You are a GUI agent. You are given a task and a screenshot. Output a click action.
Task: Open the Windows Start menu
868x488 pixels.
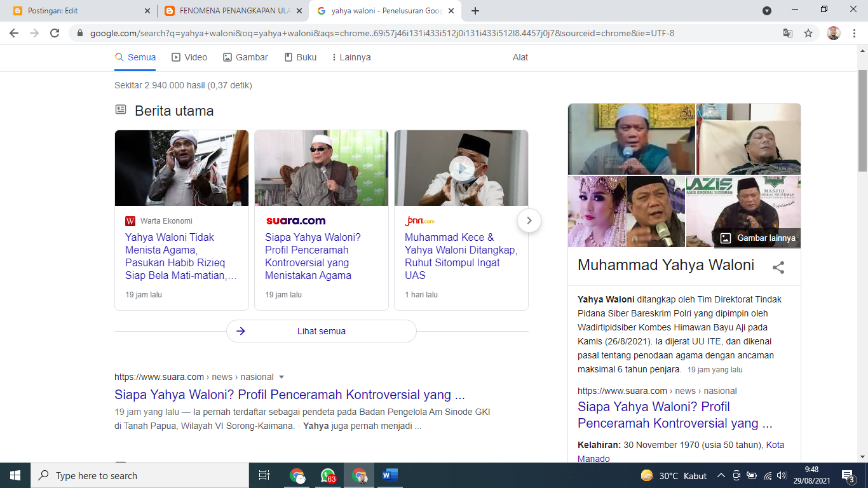(x=15, y=475)
